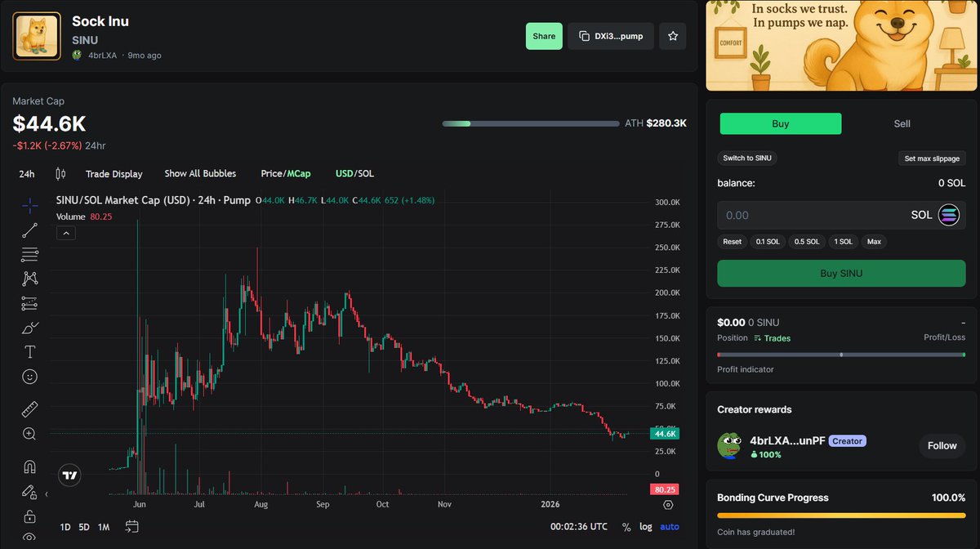Open the 24h interval dropdown

(x=27, y=173)
